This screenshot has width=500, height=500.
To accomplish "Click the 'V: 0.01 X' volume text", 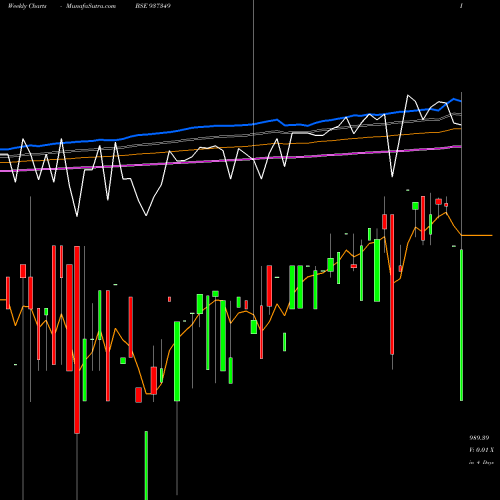I will click(x=481, y=450).
